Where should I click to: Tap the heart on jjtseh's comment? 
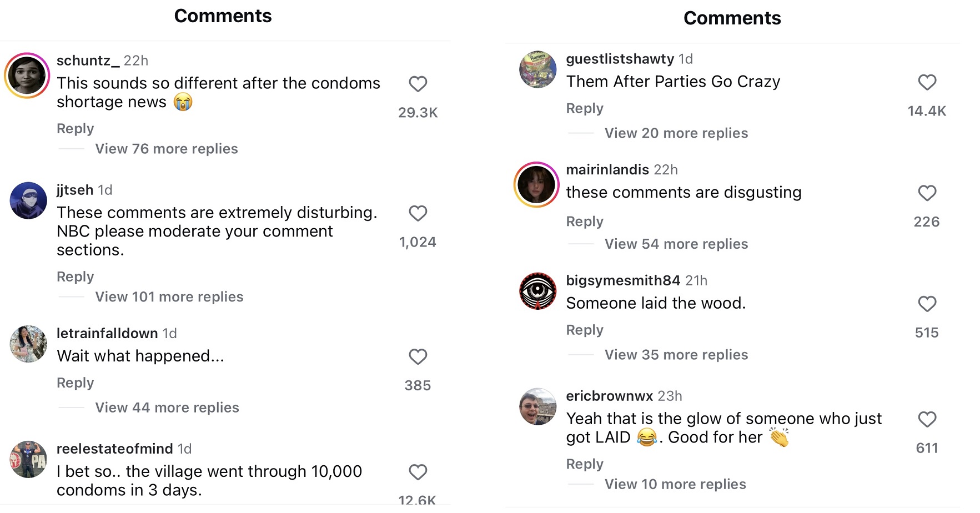coord(418,213)
